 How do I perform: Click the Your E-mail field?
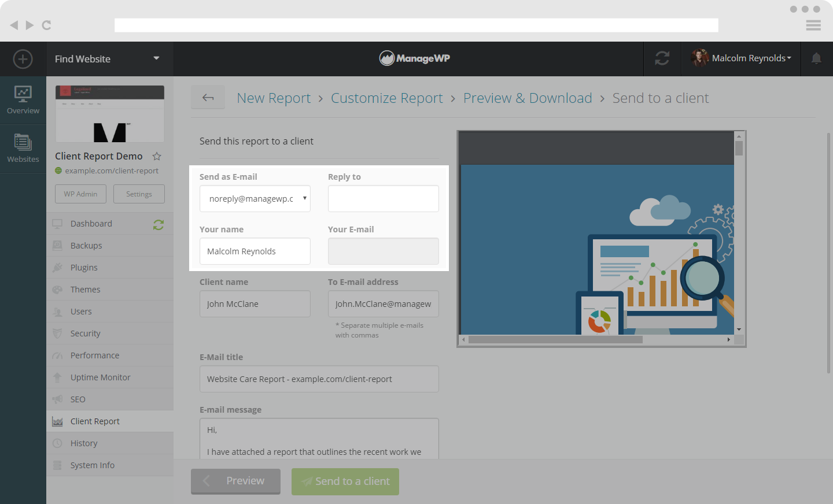(x=384, y=251)
